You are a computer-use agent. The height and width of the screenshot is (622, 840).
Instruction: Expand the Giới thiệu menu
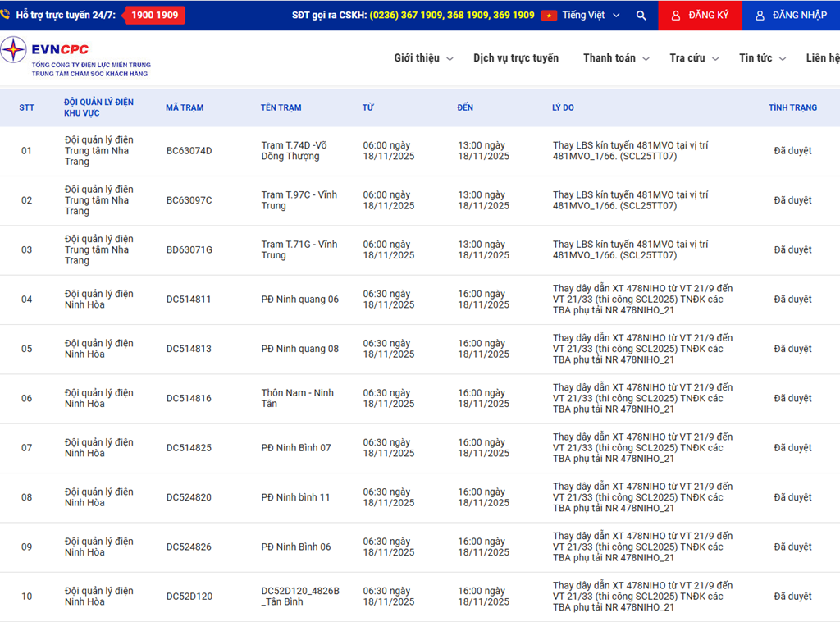click(423, 58)
